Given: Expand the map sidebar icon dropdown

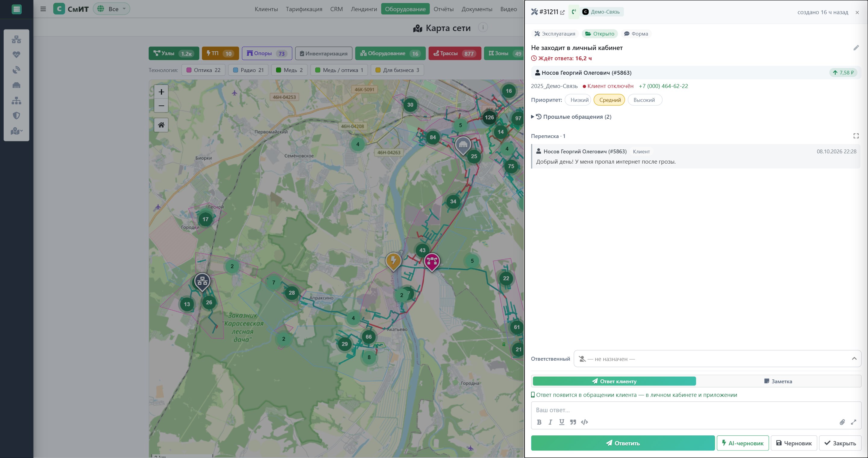Looking at the screenshot, I should point(17,131).
